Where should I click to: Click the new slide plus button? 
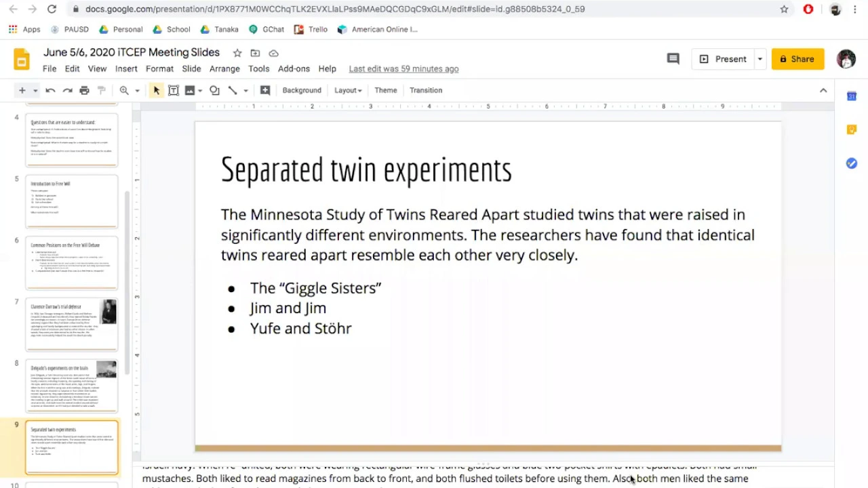pos(22,90)
